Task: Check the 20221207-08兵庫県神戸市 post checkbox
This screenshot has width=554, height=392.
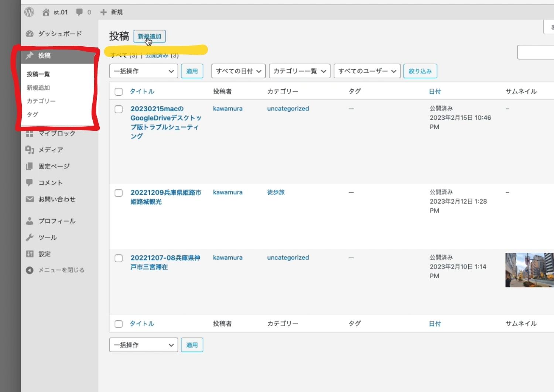Action: 119,258
